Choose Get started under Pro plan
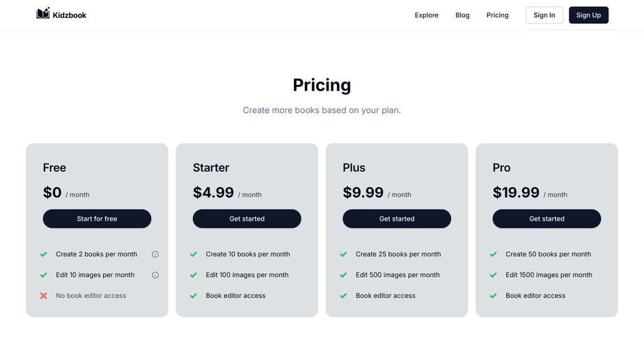Image resolution: width=644 pixels, height=362 pixels. click(547, 219)
